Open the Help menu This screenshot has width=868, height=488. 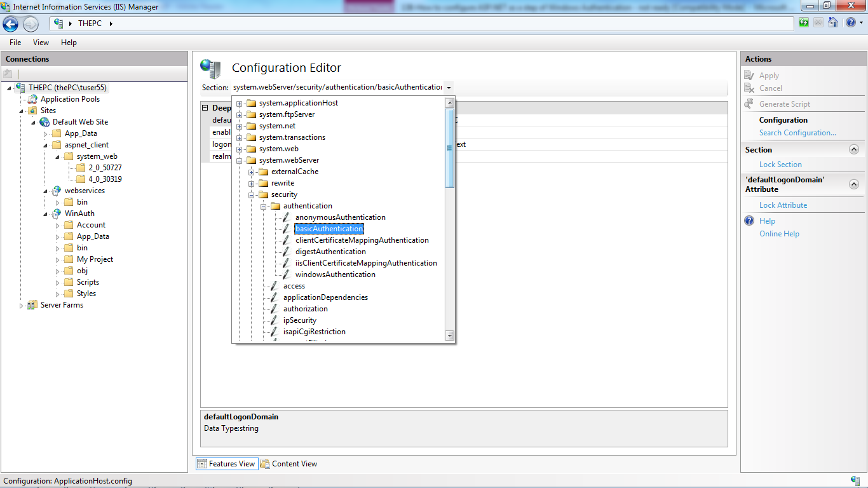[x=69, y=43]
